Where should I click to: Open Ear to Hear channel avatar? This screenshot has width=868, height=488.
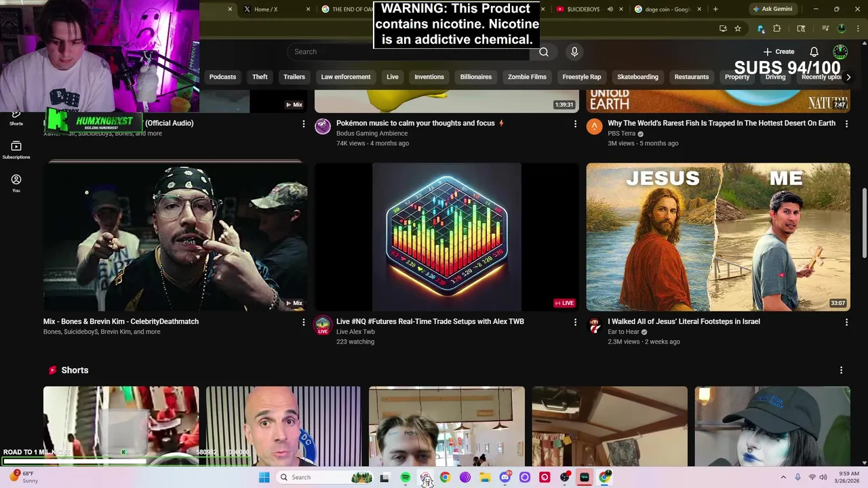(x=595, y=325)
